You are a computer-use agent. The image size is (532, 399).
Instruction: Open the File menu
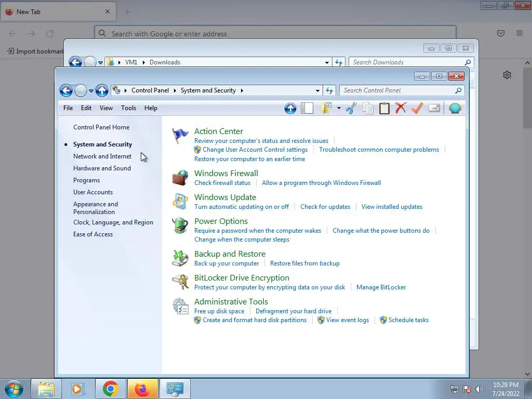[x=68, y=108]
